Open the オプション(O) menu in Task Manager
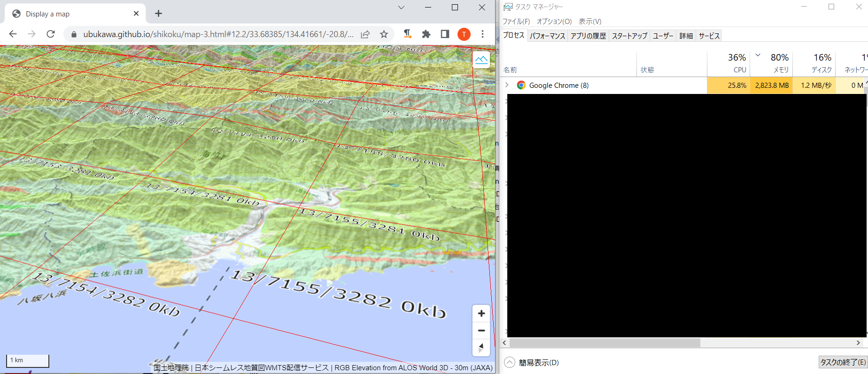 554,22
